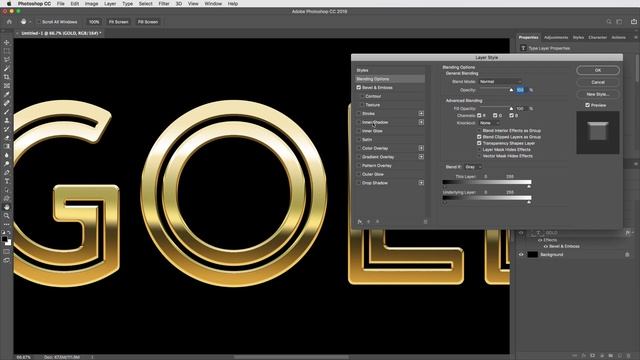Select the Rectangular Marquee tool

[x=7, y=51]
